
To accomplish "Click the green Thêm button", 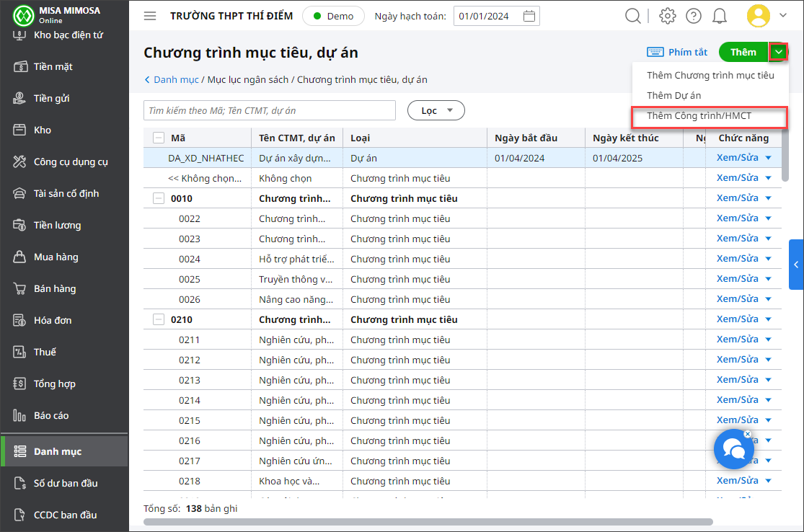I will coord(743,52).
